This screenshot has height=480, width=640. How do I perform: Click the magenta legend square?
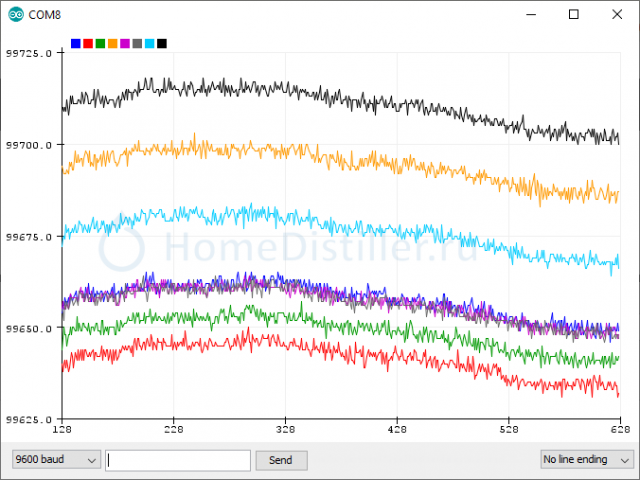coord(125,44)
